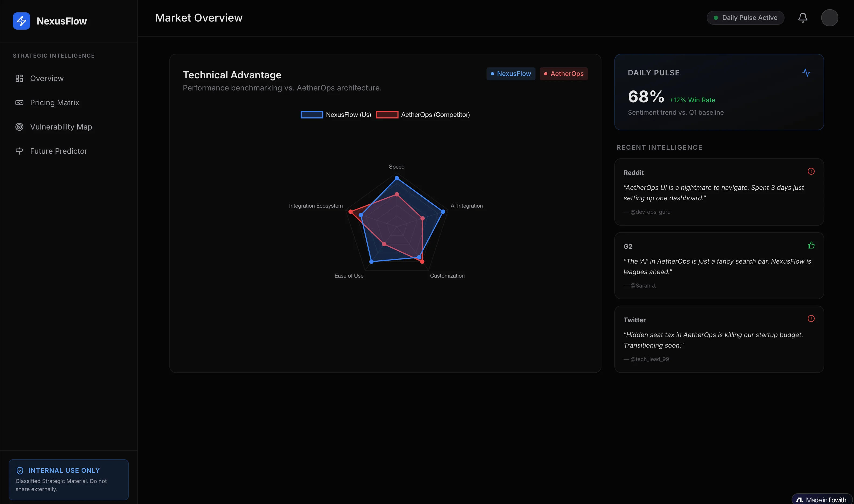Click the Daily Pulse activity icon

806,73
